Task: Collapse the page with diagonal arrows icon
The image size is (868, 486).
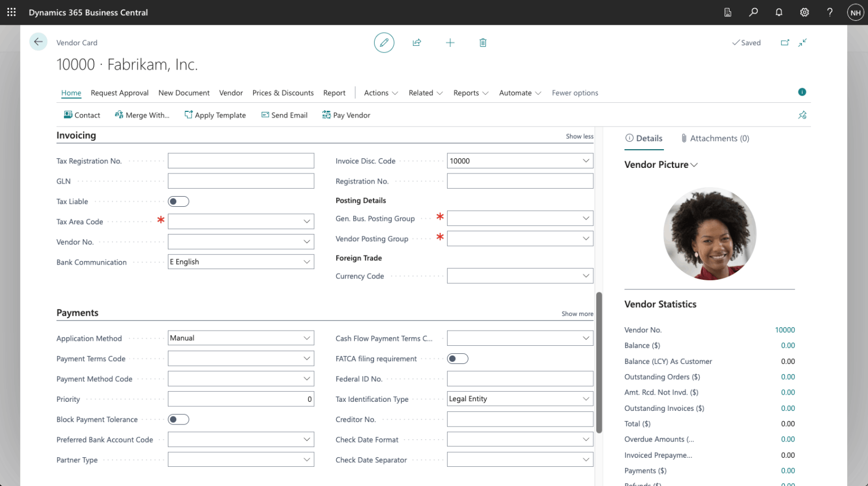Action: pyautogui.click(x=802, y=42)
